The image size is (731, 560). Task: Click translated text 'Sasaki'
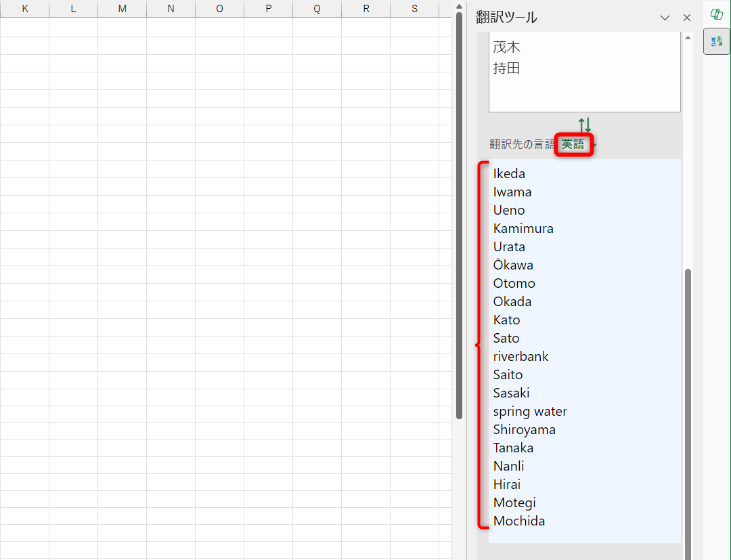coord(512,393)
